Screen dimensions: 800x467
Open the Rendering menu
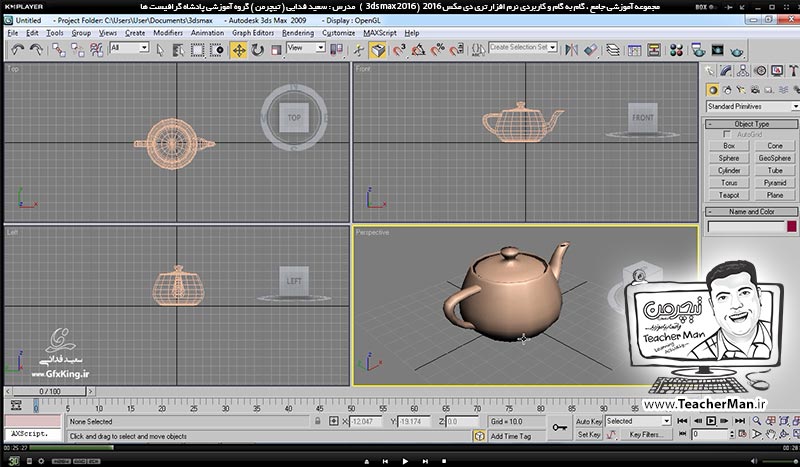click(x=298, y=33)
